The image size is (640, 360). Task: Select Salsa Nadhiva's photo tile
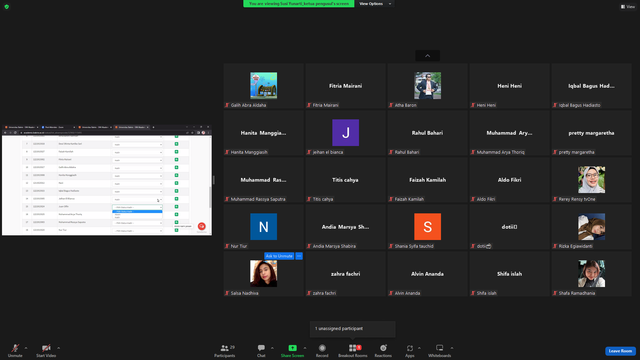coord(264,273)
